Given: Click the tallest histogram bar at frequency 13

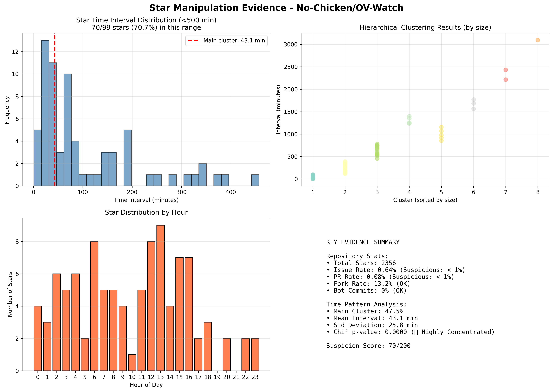Looking at the screenshot, I should 45,113.
